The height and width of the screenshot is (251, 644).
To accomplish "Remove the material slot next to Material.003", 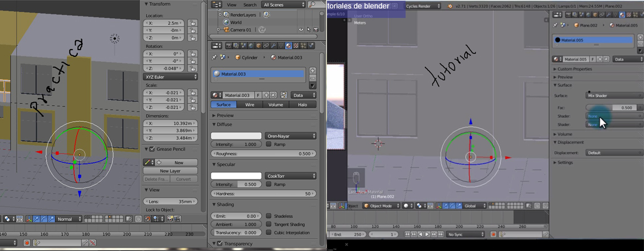I will pos(313,78).
